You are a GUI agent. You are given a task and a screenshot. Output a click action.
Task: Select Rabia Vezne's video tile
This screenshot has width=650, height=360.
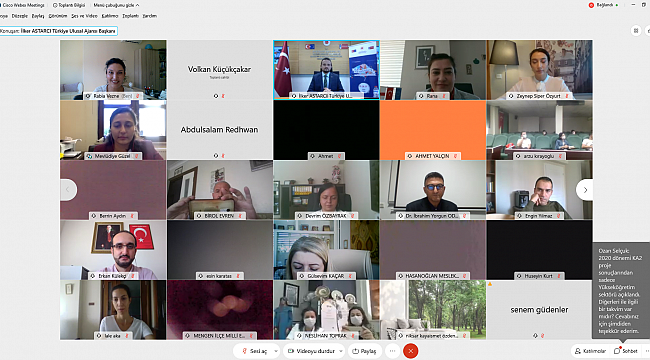(113, 70)
